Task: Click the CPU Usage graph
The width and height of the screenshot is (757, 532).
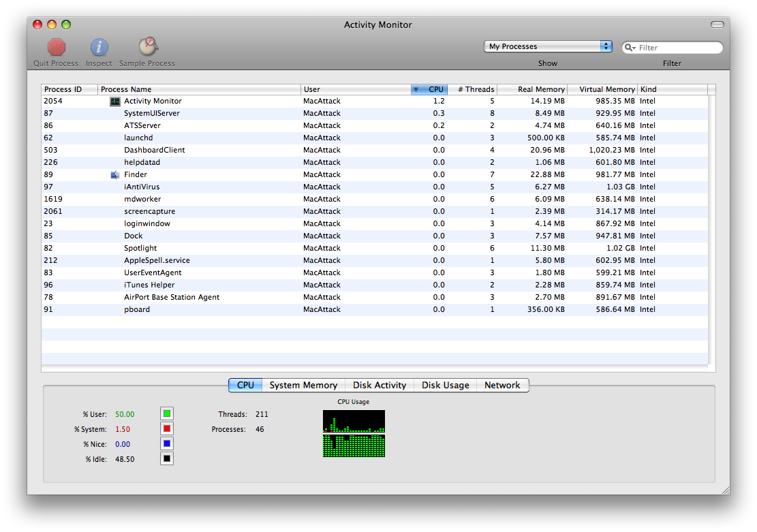Action: pos(354,433)
